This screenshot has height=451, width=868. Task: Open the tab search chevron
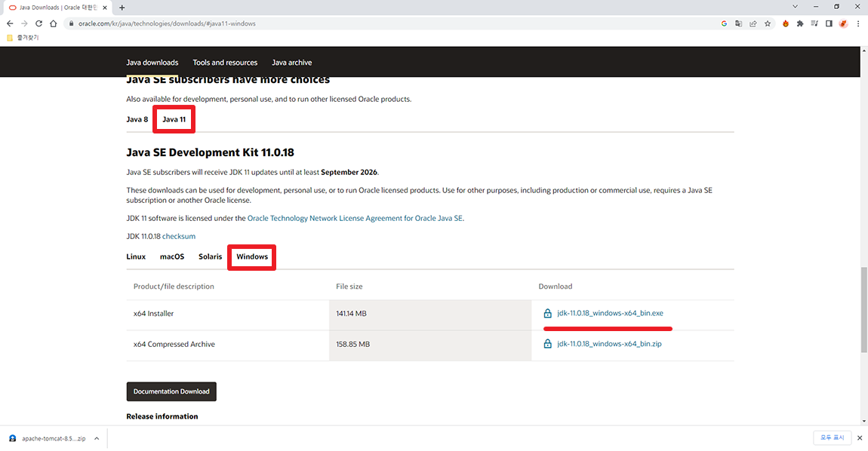click(795, 7)
